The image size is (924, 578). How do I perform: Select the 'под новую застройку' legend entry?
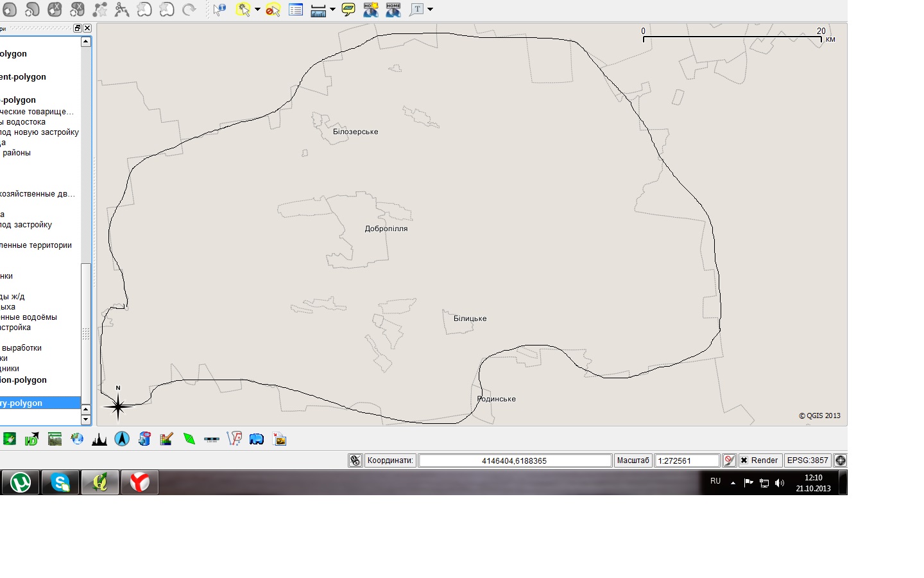(39, 132)
